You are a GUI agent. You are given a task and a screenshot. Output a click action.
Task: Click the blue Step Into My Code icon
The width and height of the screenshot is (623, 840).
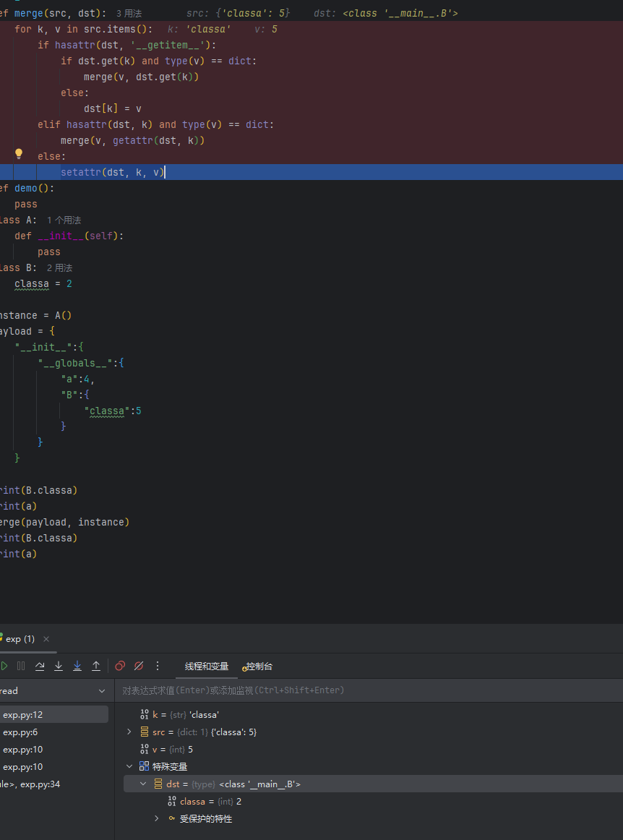point(77,666)
